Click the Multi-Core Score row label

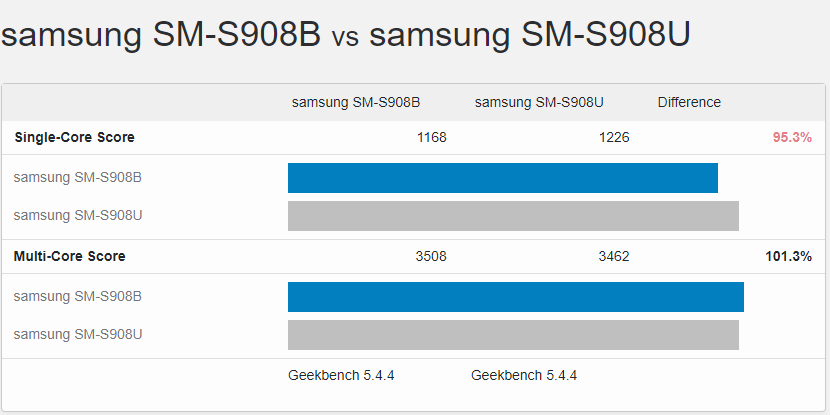pyautogui.click(x=69, y=256)
